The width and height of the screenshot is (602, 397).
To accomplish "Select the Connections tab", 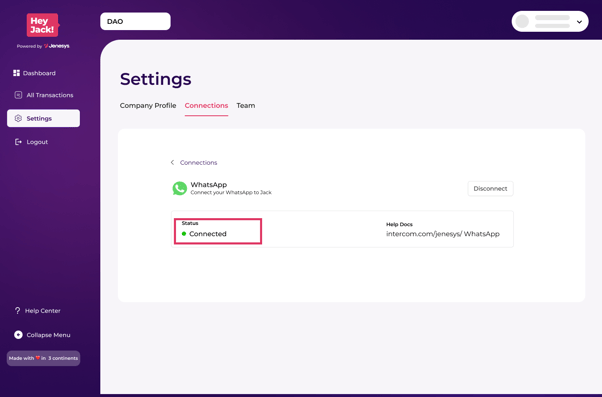I will click(x=206, y=105).
